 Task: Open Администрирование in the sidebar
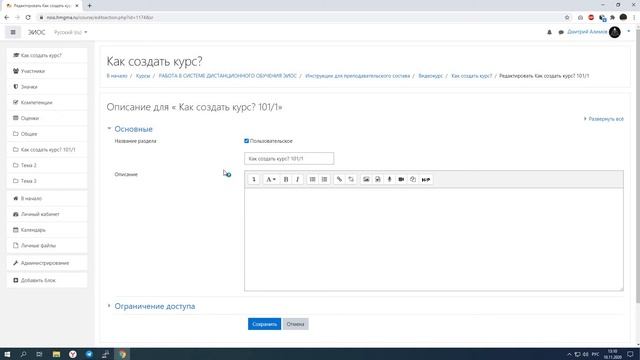(47, 263)
